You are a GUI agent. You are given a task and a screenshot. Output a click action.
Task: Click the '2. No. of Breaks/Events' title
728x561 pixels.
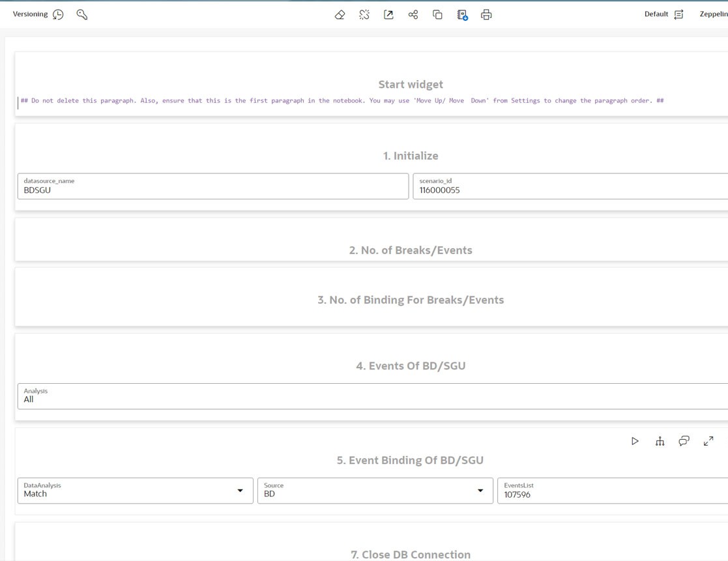(x=411, y=251)
